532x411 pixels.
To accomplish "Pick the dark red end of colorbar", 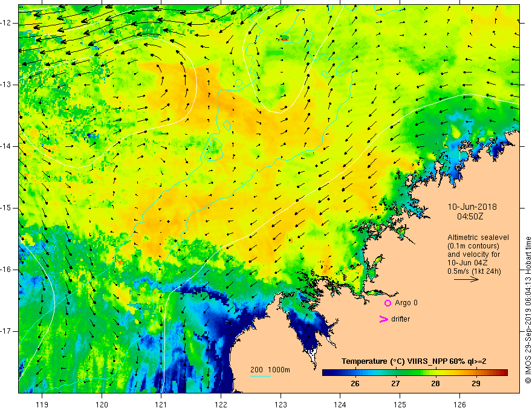I will (x=504, y=372).
